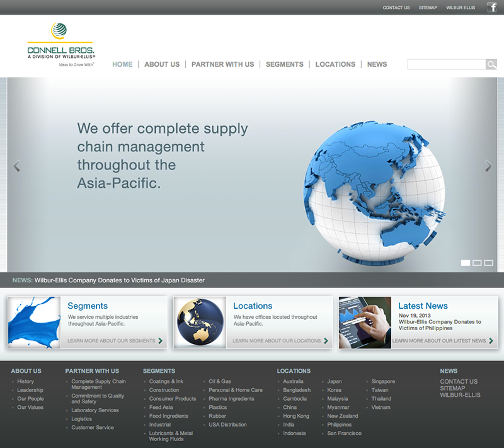The image size is (504, 448).
Task: Click the Latest News card heading
Action: [423, 306]
